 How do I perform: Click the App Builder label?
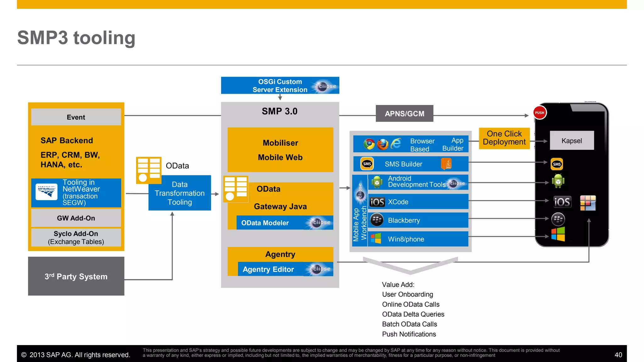tap(453, 144)
